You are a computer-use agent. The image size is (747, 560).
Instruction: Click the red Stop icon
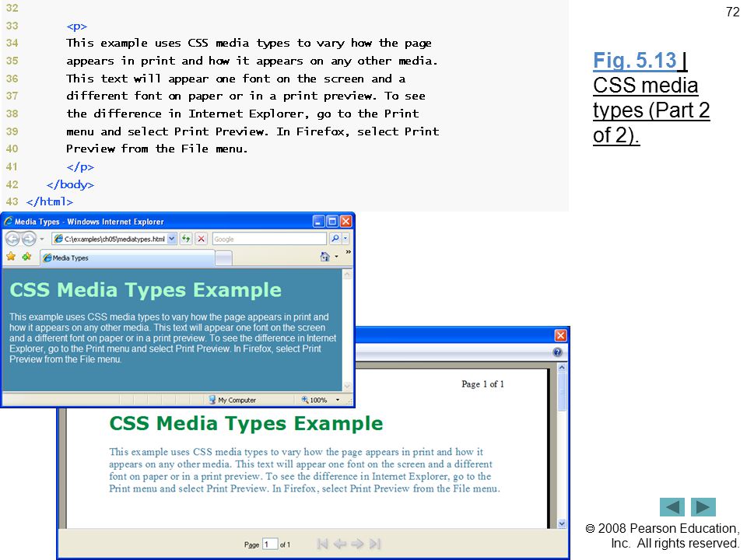tap(201, 239)
